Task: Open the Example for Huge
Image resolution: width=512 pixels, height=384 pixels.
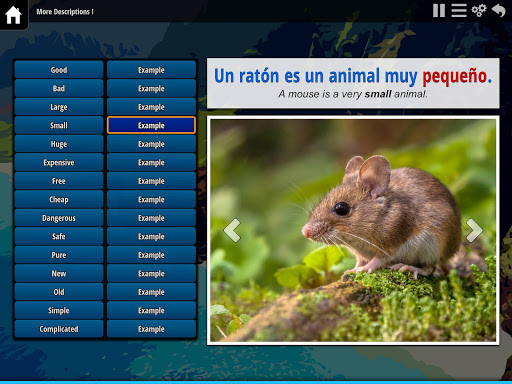Action: coord(151,144)
